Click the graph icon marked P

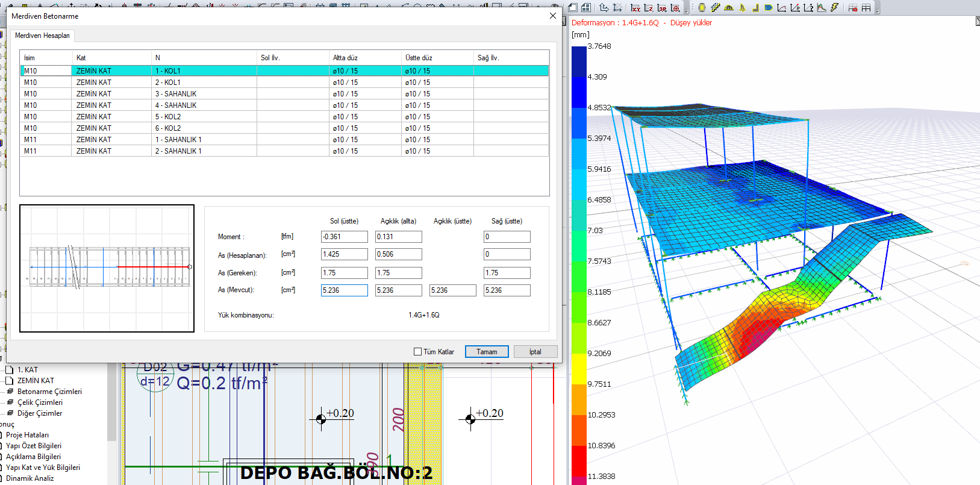(x=795, y=8)
